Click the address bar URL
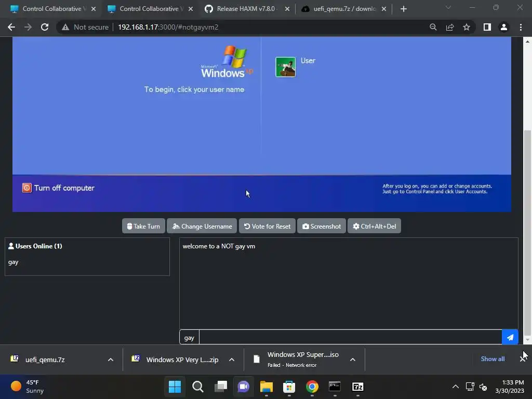This screenshot has height=399, width=532. (x=168, y=27)
